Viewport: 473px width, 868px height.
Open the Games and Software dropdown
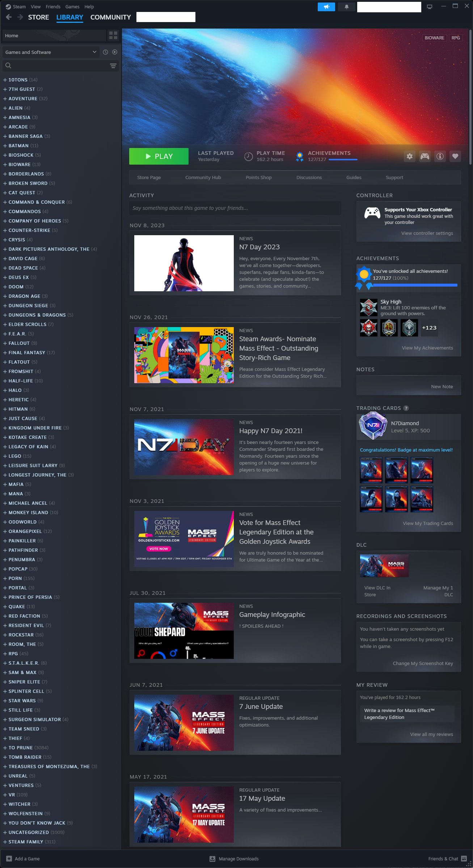51,52
